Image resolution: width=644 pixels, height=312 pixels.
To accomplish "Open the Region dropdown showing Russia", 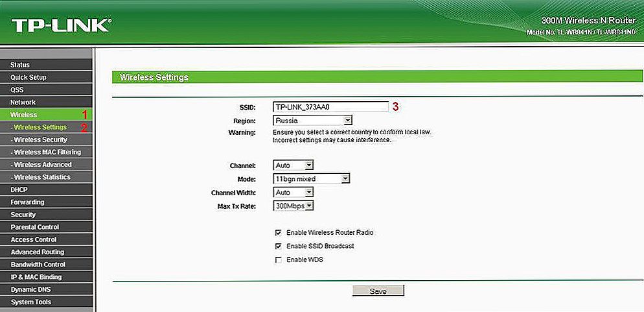I will (312, 121).
